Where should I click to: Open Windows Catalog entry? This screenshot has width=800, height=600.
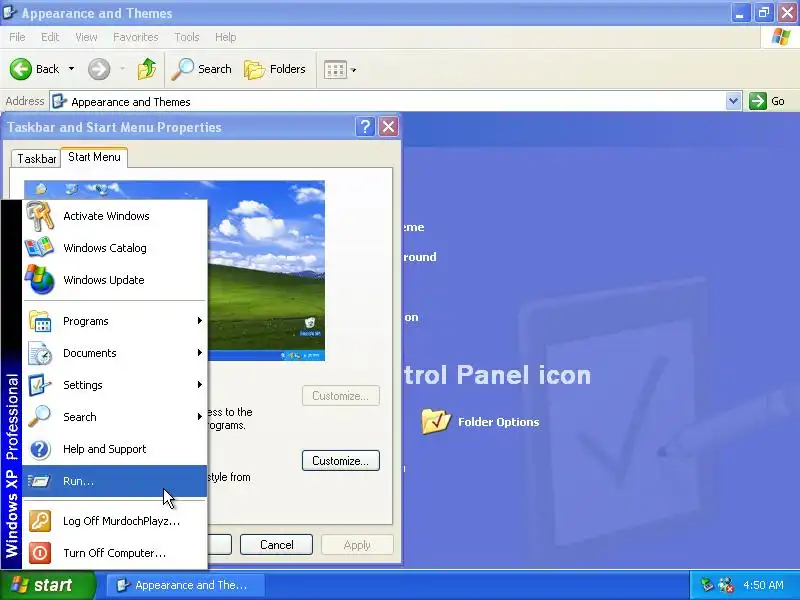coord(115,248)
